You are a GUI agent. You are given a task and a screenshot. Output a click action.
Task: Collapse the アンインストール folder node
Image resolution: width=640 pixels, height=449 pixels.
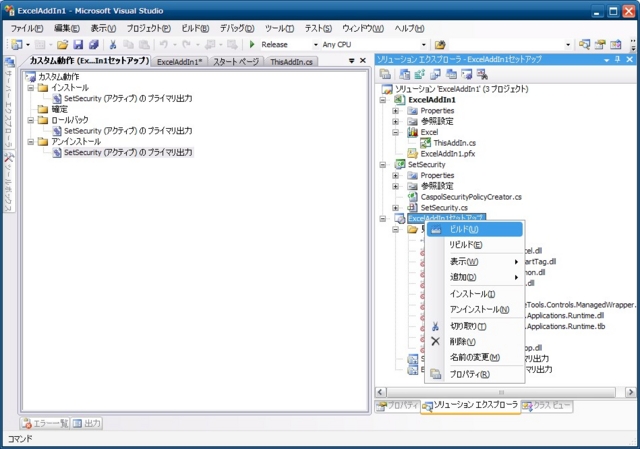click(31, 142)
